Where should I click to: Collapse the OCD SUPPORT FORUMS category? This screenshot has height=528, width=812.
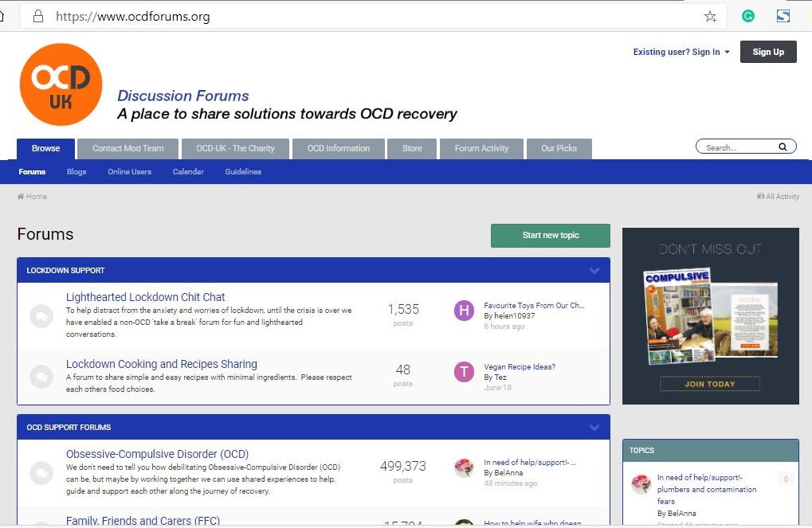[594, 427]
